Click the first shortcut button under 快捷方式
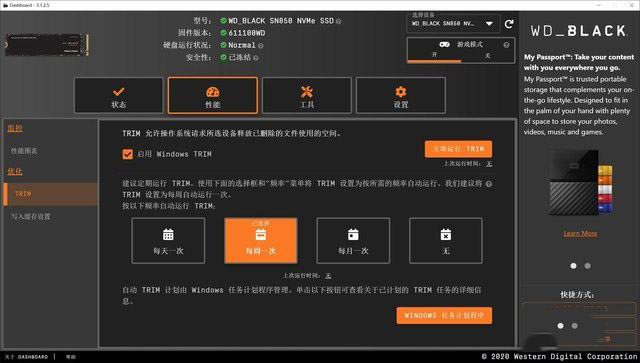Image resolution: width=640 pixels, height=363 pixels. [579, 309]
